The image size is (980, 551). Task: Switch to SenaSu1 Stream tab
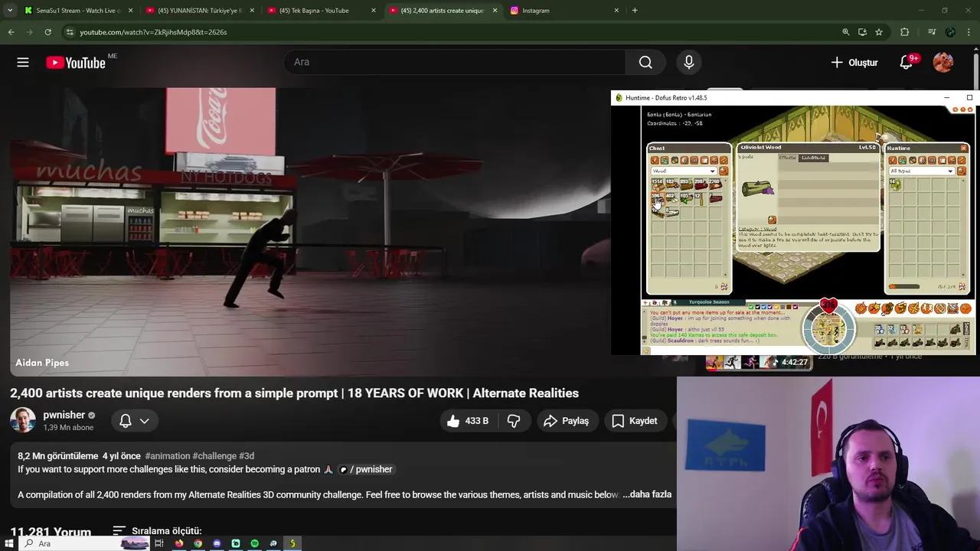[79, 11]
